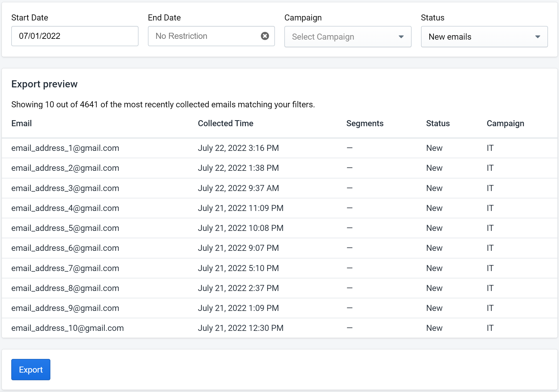This screenshot has width=559, height=392.
Task: Click collected time July 22, 2022 1:38 PM
Action: (238, 168)
